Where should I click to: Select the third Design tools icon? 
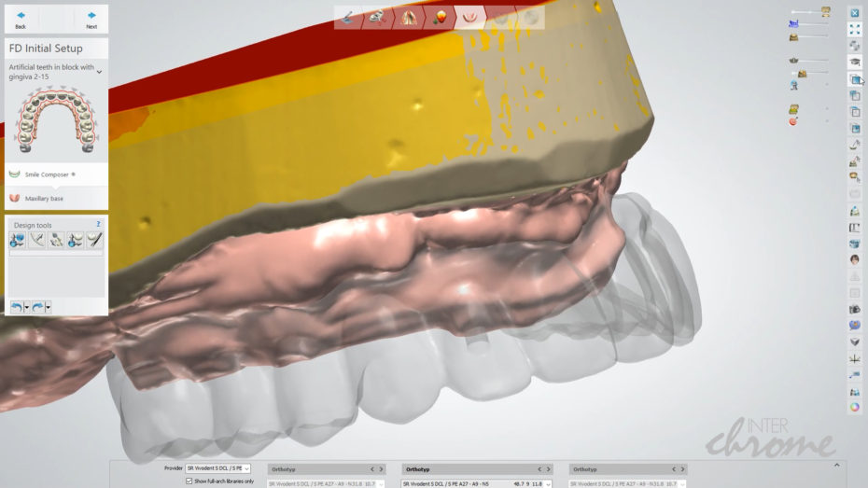[56, 240]
